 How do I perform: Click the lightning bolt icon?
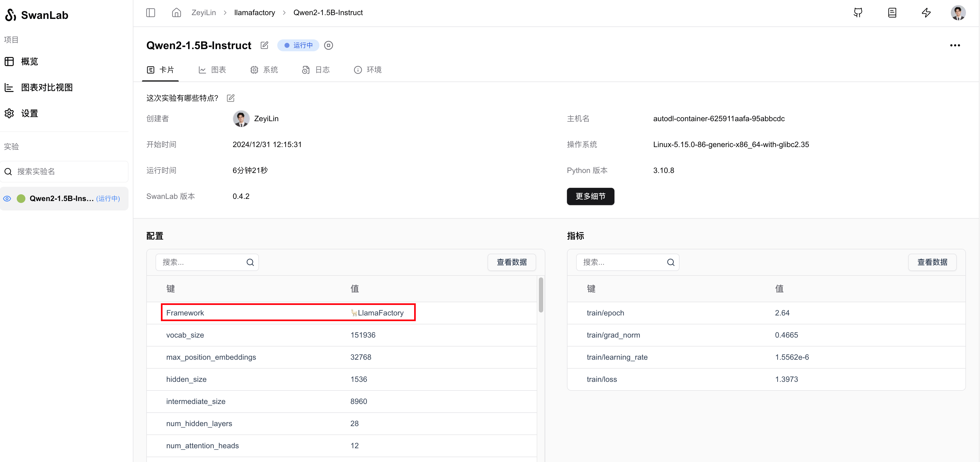(x=926, y=12)
